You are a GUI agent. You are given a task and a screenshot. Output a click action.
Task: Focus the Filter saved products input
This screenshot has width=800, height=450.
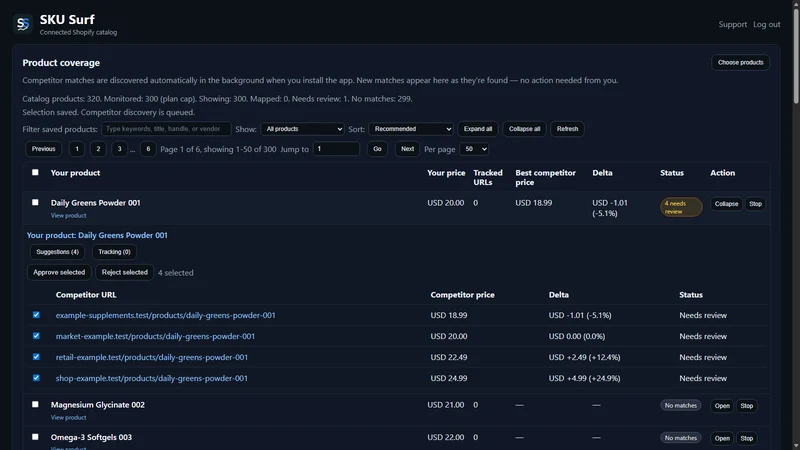click(166, 129)
